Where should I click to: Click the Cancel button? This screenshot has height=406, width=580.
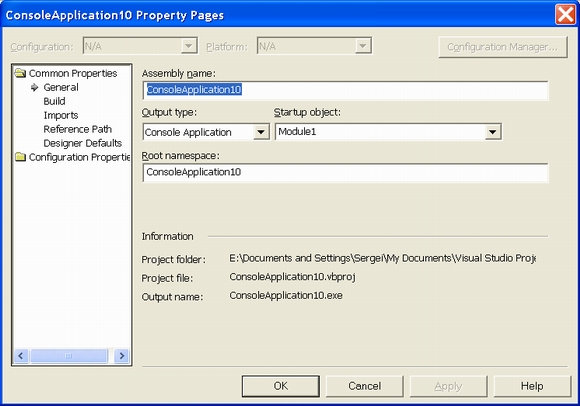tap(364, 386)
